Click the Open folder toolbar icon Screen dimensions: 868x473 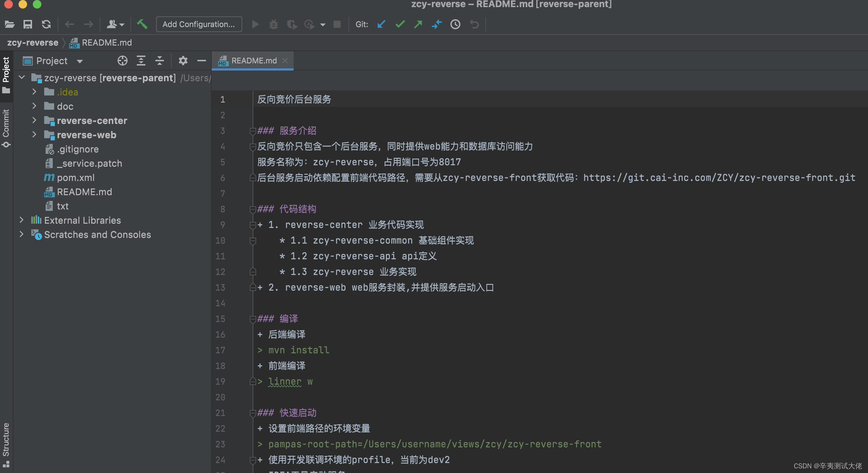10,24
